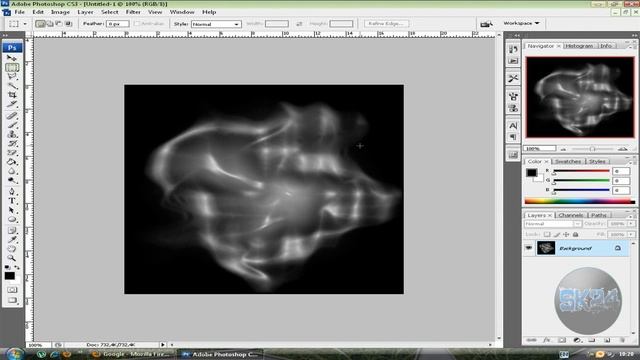Open layer Fill arrow
Screen dimensions: 640x360
pyautogui.click(x=631, y=234)
